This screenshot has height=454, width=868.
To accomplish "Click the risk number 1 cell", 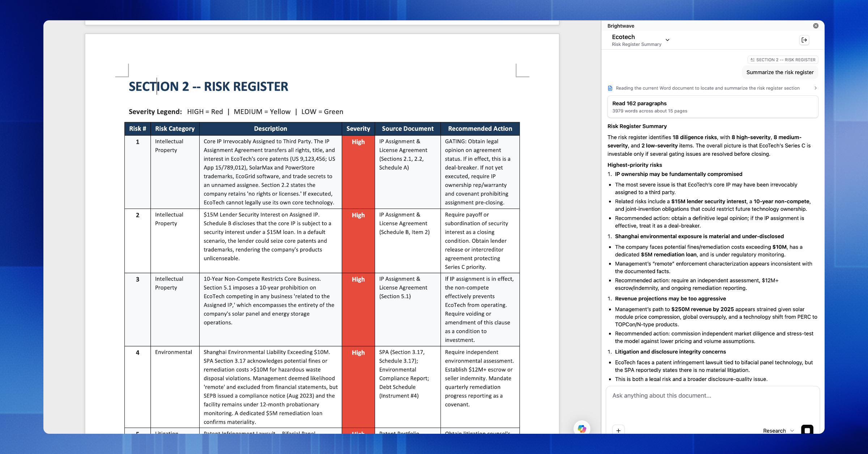I will coord(137,172).
